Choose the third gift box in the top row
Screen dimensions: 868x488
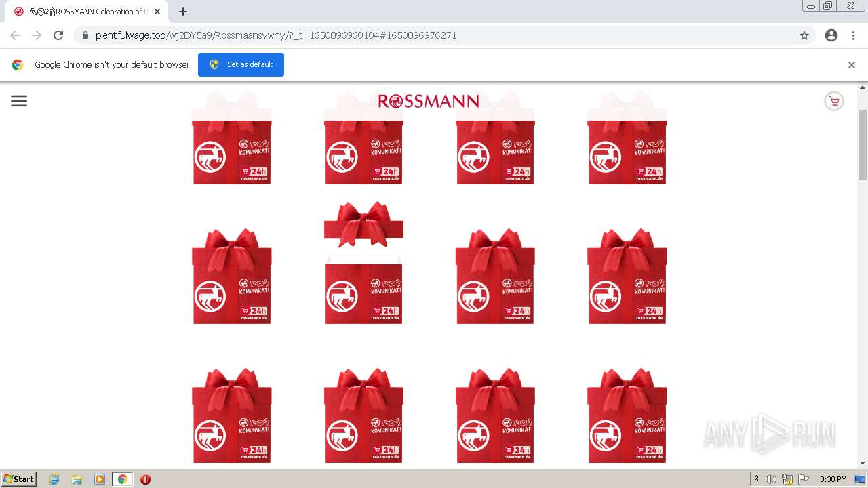[x=495, y=138]
